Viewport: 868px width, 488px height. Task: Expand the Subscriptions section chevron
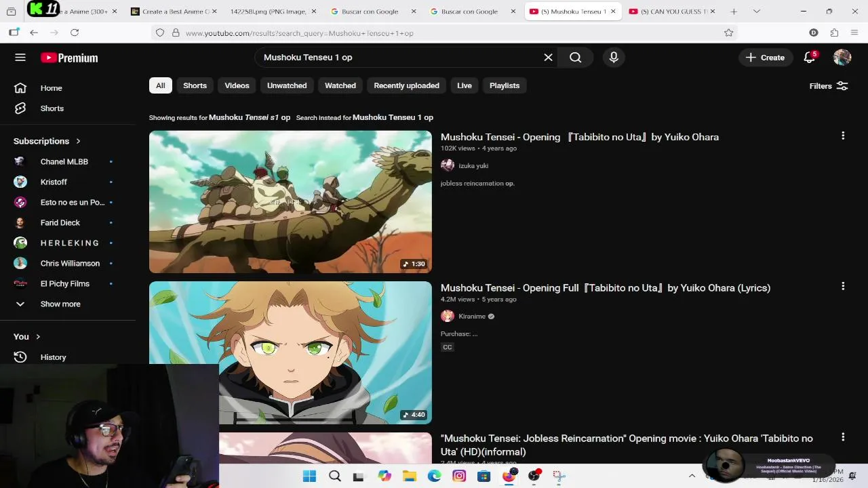pyautogui.click(x=78, y=141)
